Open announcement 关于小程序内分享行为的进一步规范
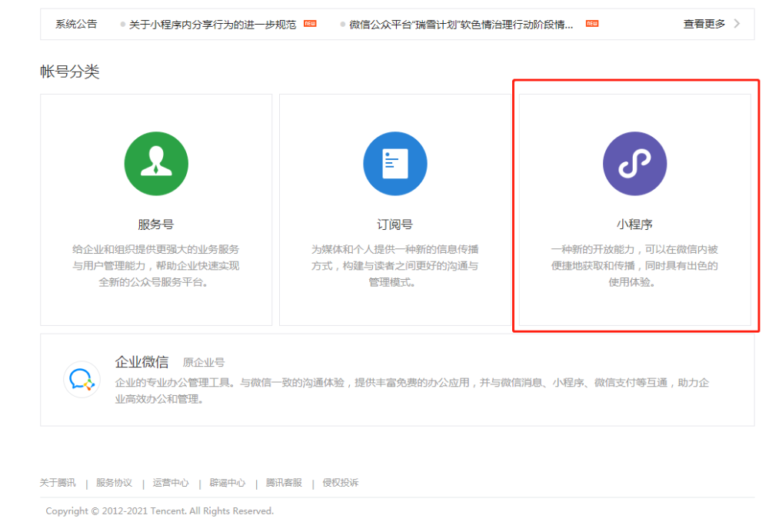Image resolution: width=769 pixels, height=532 pixels. point(212,25)
